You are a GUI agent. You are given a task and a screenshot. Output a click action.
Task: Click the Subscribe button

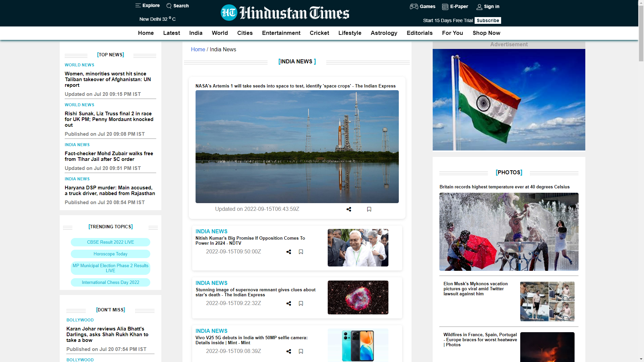488,20
